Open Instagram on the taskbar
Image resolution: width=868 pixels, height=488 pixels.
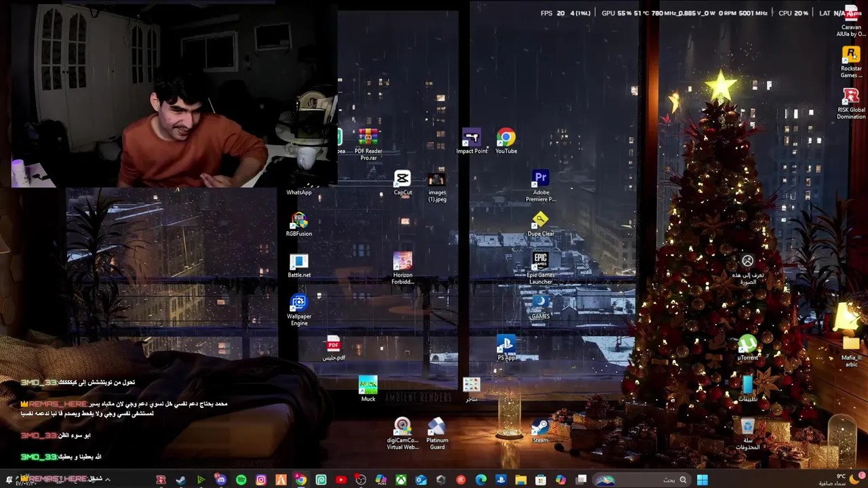click(x=261, y=480)
